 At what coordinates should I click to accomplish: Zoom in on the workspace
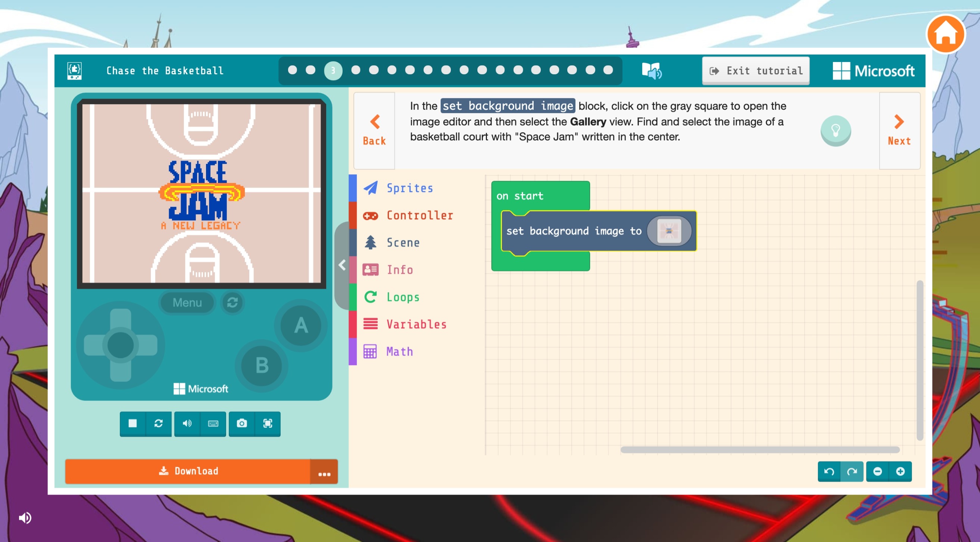tap(900, 471)
